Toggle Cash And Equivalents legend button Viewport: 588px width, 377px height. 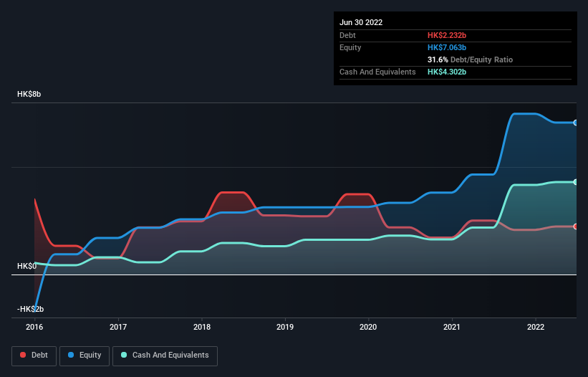165,355
